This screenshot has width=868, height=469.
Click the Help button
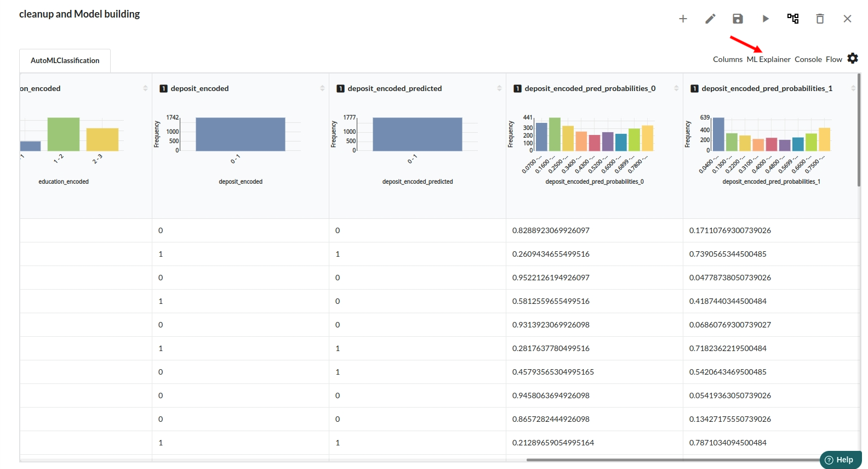pyautogui.click(x=841, y=460)
